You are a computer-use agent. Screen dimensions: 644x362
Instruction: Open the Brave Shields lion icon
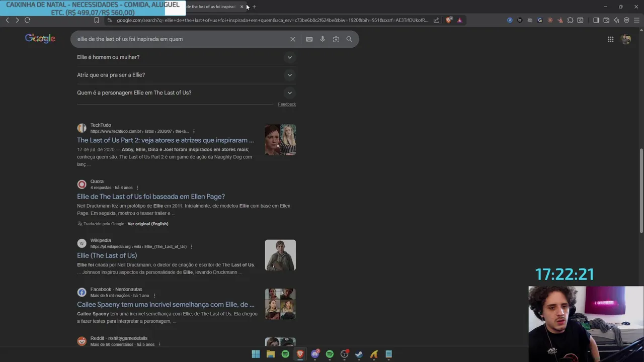tap(449, 20)
